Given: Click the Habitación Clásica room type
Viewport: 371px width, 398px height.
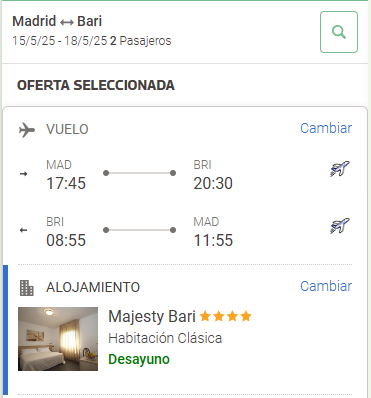Looking at the screenshot, I should pos(165,338).
